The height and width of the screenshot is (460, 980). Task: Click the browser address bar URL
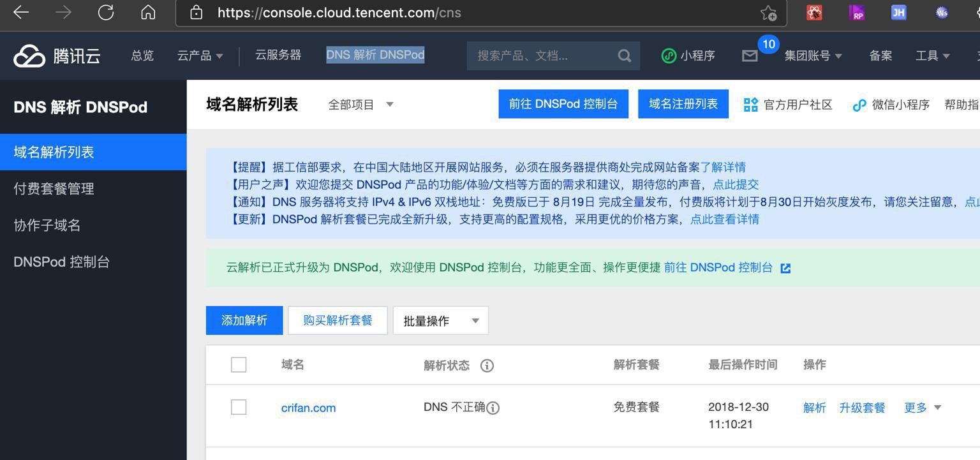point(339,13)
